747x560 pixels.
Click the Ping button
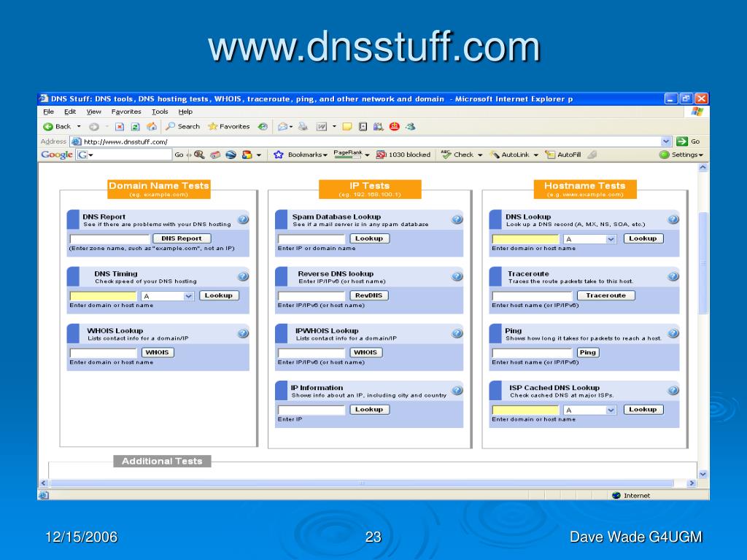(588, 353)
